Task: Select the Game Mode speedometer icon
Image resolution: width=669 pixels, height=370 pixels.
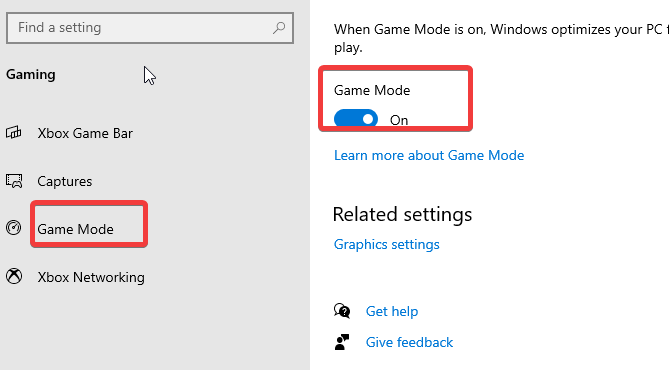Action: click(x=14, y=228)
